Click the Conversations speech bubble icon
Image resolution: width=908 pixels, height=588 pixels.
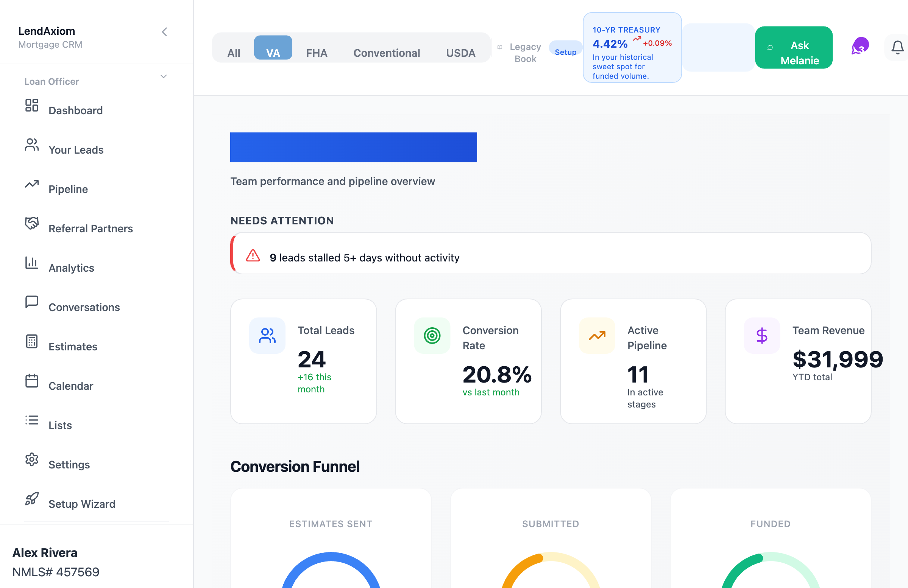(32, 302)
